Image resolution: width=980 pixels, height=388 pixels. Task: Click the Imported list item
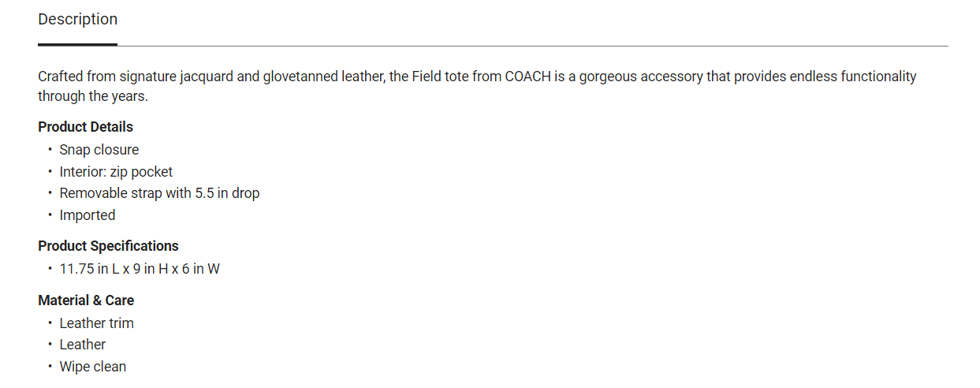click(x=87, y=215)
